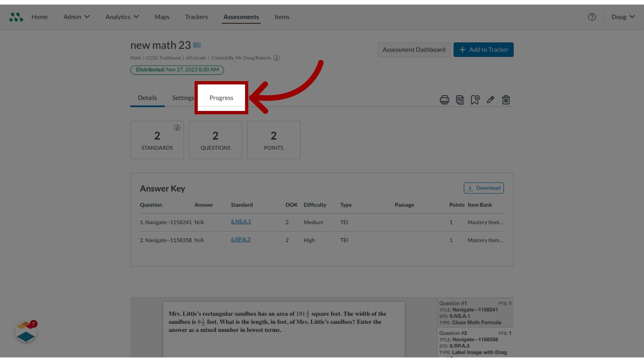Click the print icon for assessment
The image size is (644, 362).
click(444, 99)
